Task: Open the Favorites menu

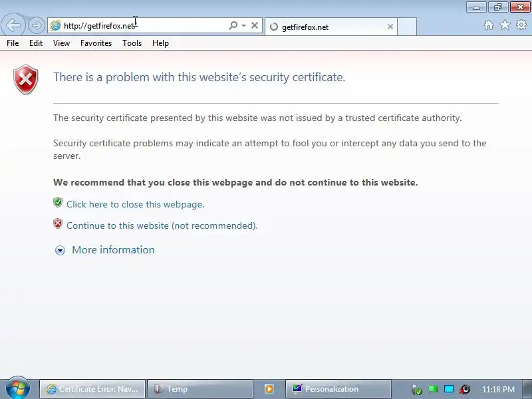Action: point(96,43)
